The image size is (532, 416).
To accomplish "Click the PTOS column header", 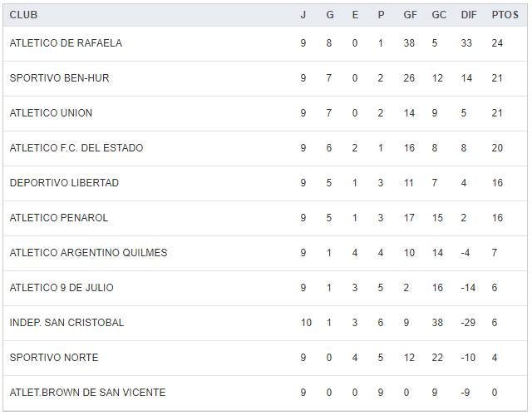I will [505, 15].
